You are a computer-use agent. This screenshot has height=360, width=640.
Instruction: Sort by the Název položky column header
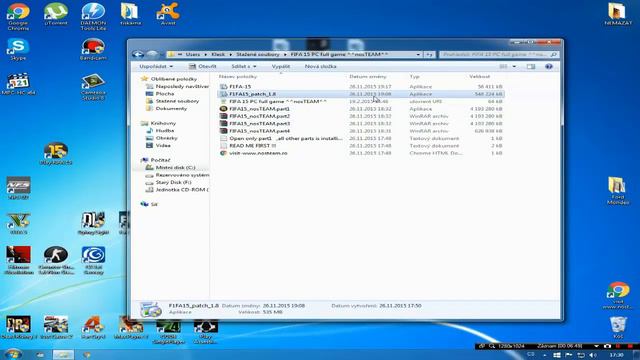click(x=238, y=76)
